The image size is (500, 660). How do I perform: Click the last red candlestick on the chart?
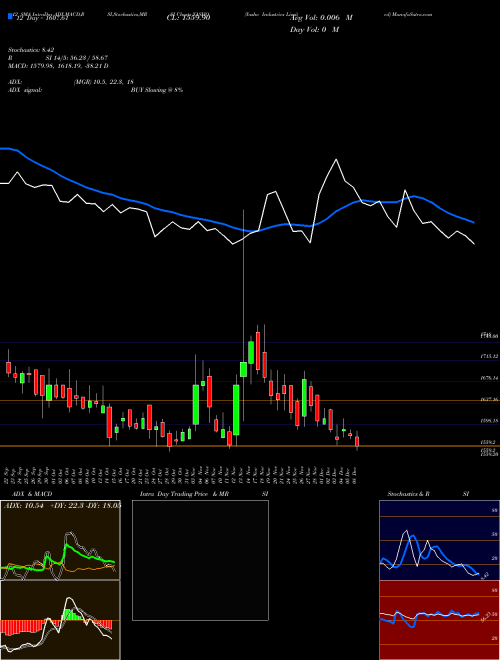pyautogui.click(x=357, y=441)
